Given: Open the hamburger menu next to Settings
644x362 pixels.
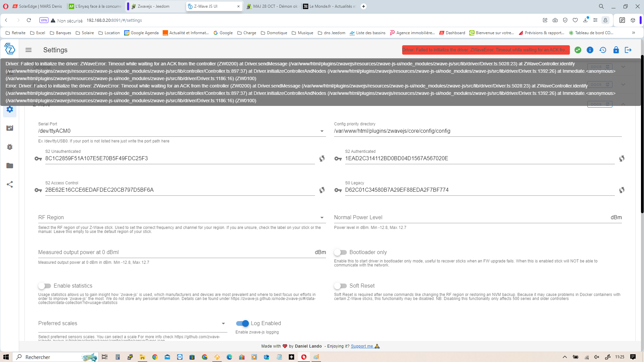Looking at the screenshot, I should click(x=29, y=50).
